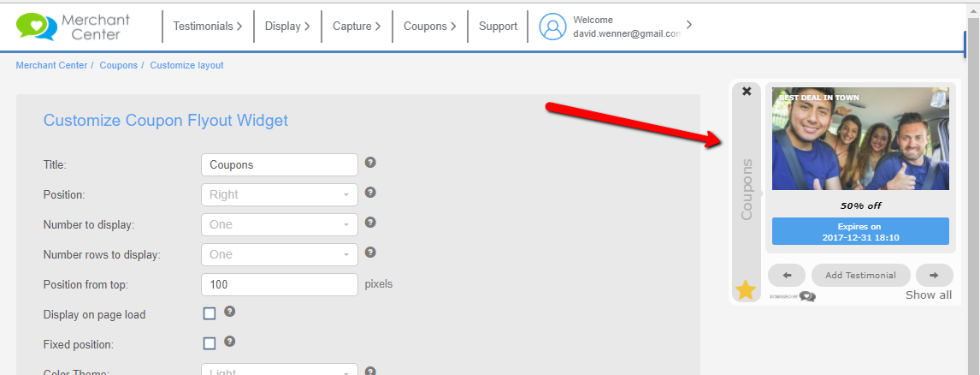Open the Position dropdown set to Right

(x=280, y=194)
